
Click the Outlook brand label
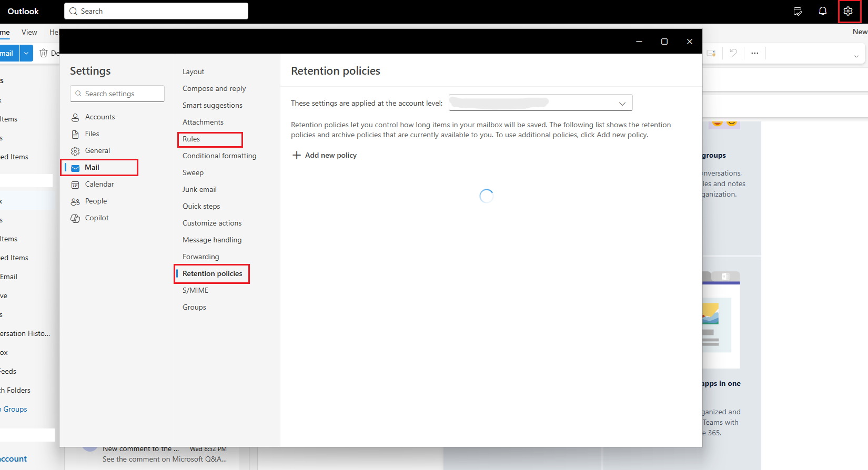(x=23, y=11)
